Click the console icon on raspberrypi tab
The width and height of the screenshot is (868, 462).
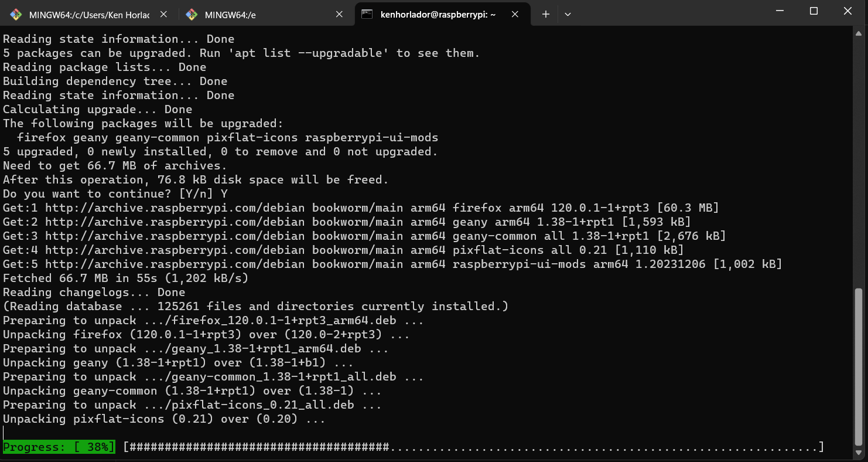click(367, 15)
